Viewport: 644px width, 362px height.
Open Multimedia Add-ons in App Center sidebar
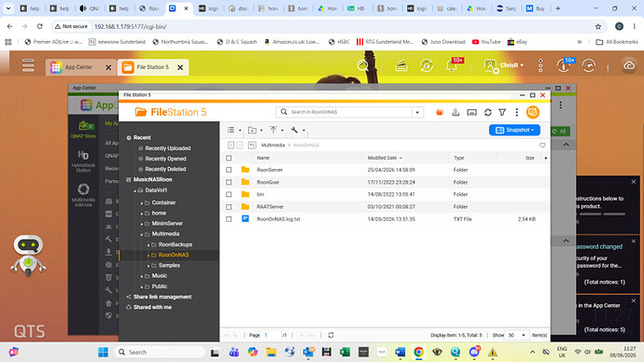coord(83,195)
